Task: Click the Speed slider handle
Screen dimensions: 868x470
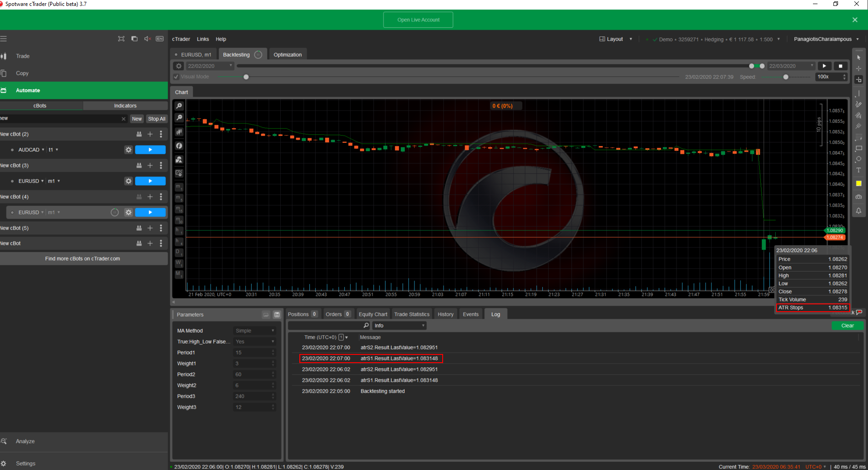Action: [786, 77]
